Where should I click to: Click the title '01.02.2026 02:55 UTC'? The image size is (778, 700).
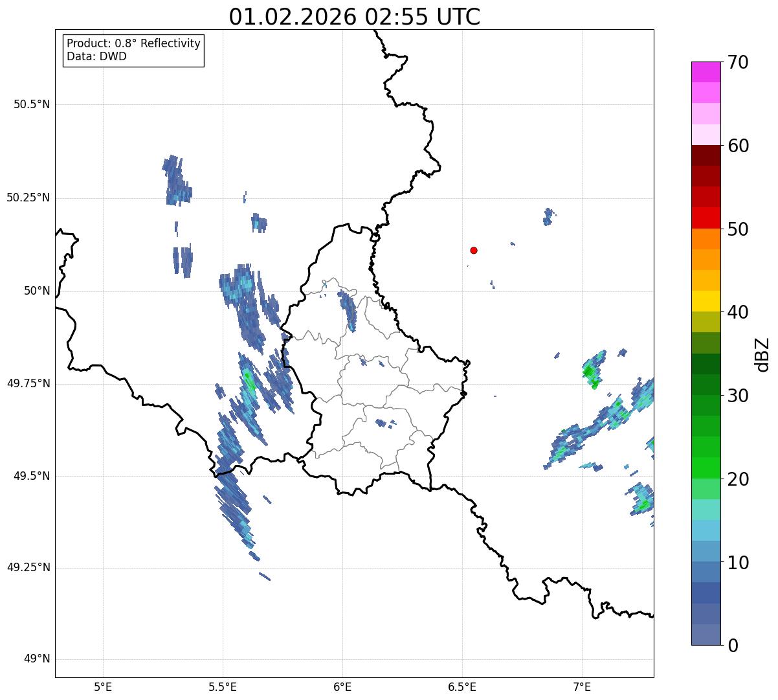coord(355,16)
